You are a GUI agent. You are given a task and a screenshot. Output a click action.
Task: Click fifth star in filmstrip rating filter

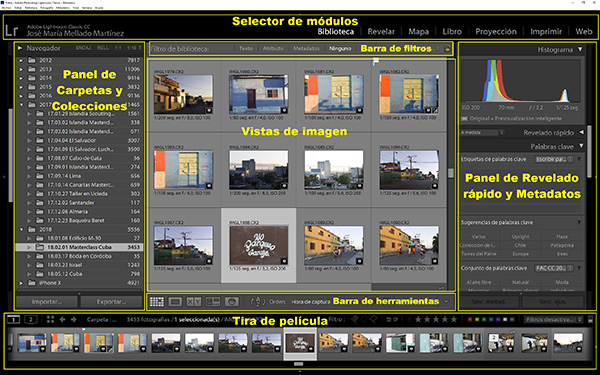click(454, 320)
